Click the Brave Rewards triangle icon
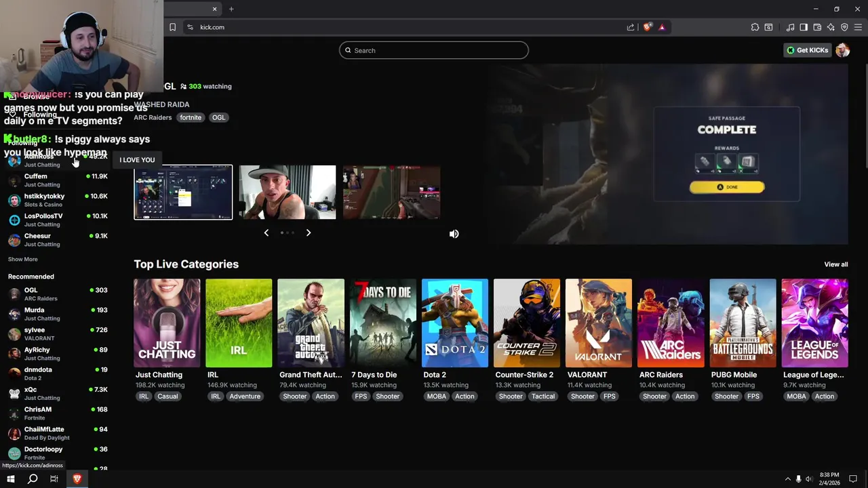 [x=662, y=27]
